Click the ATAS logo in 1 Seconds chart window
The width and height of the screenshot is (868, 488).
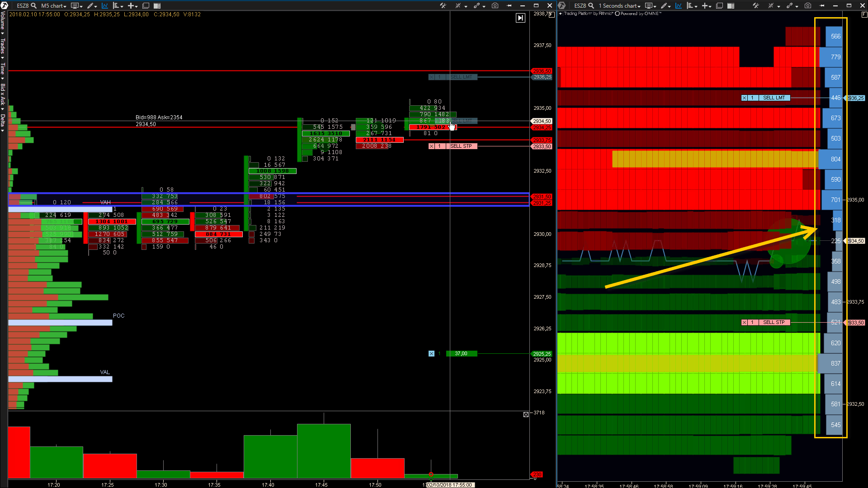click(562, 5)
